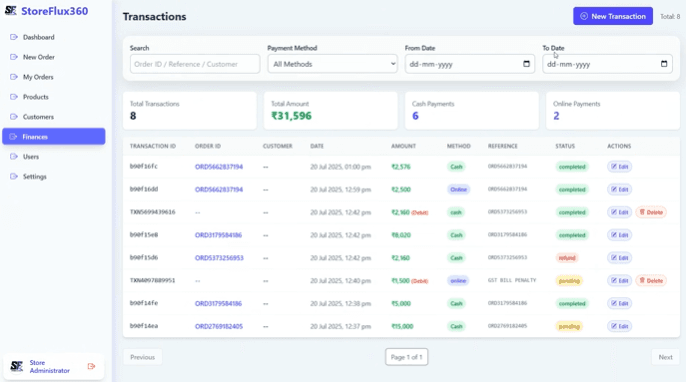Click amount ₹8,020 in the table
The height and width of the screenshot is (382, 686).
(401, 235)
